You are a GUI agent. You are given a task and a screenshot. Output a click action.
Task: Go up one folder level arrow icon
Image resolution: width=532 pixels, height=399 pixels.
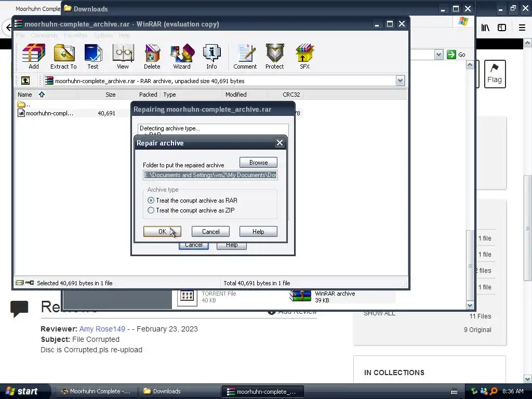click(25, 81)
